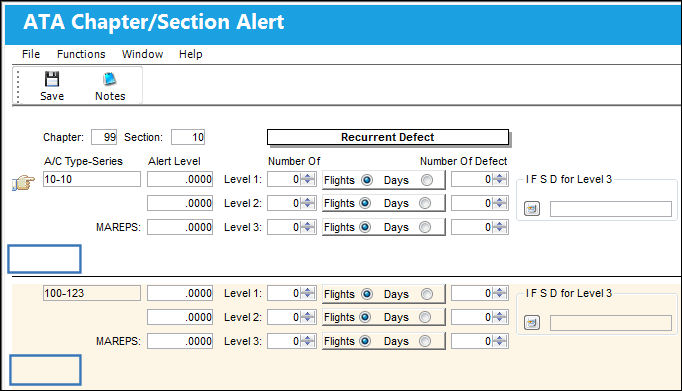Image resolution: width=682 pixels, height=391 pixels.
Task: Select Days for 100-123 Level 3
Action: tap(425, 341)
